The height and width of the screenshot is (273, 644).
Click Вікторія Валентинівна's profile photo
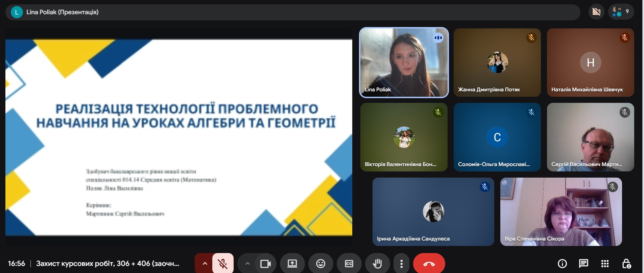point(404,137)
